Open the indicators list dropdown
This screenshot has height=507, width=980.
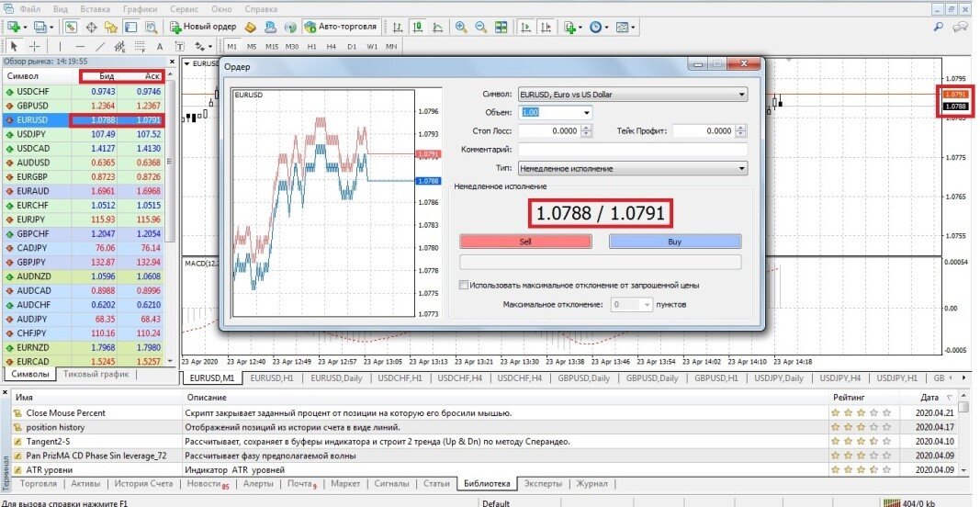572,27
